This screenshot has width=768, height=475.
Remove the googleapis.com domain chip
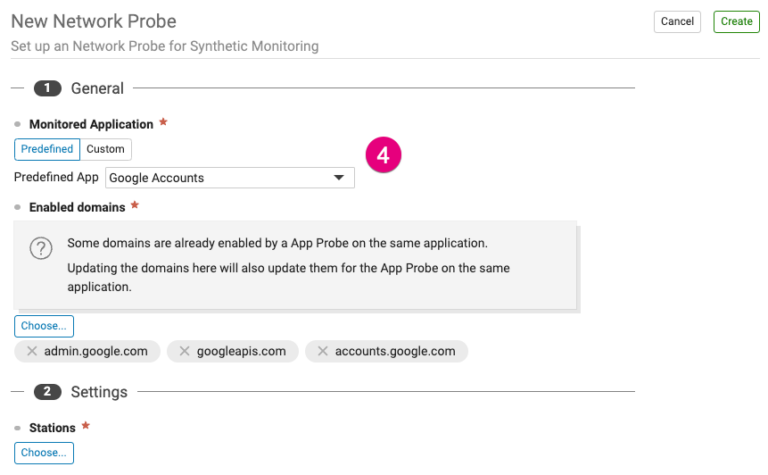click(184, 351)
